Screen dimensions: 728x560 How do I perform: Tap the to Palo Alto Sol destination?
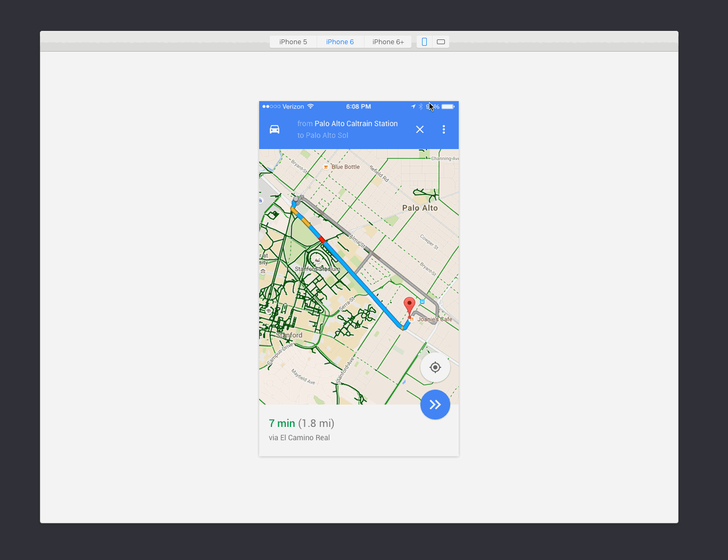click(323, 135)
